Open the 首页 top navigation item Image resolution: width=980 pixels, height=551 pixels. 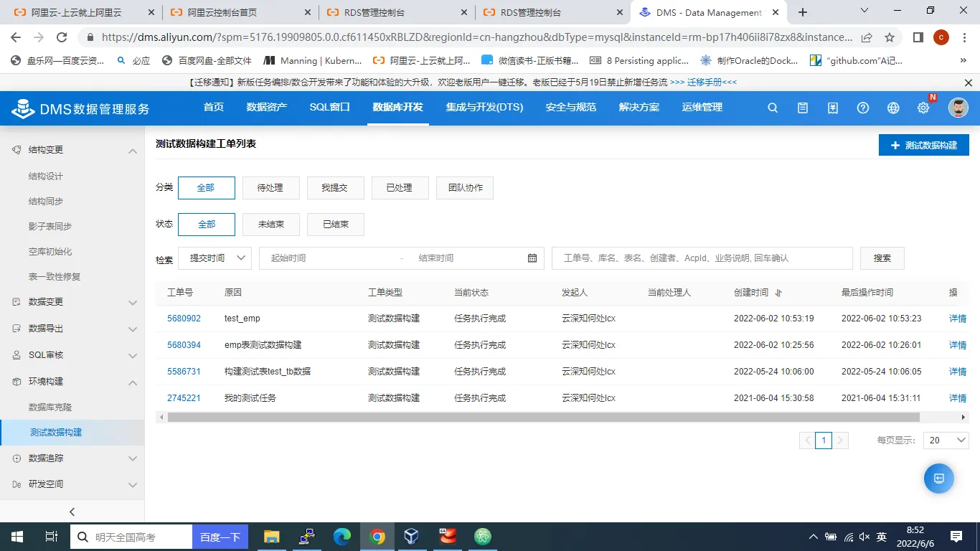(214, 108)
